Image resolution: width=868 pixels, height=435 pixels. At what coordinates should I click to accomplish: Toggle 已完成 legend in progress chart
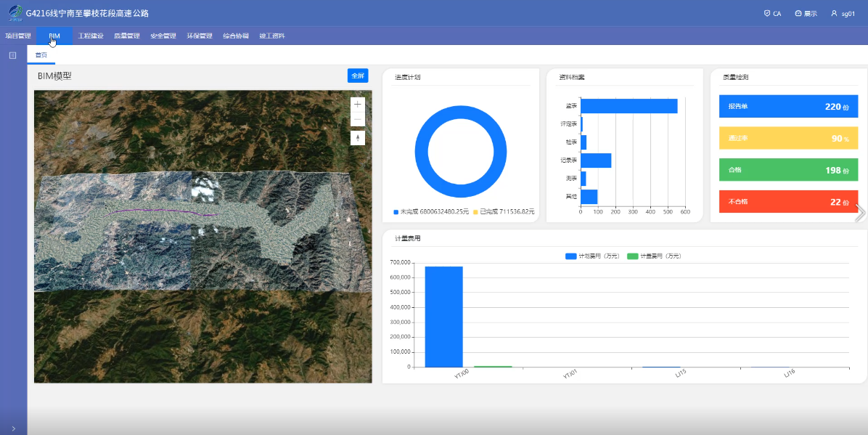[476, 212]
